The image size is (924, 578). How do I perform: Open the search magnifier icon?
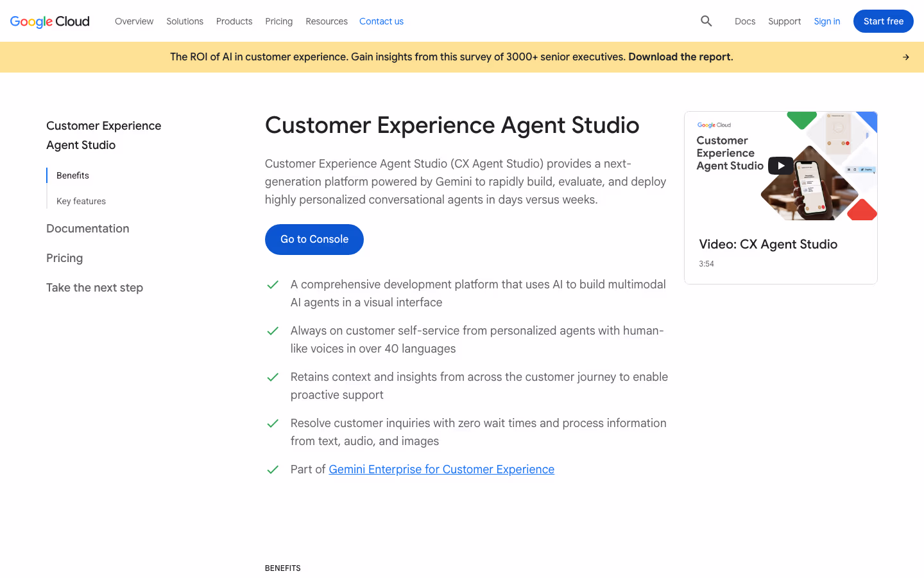point(706,21)
